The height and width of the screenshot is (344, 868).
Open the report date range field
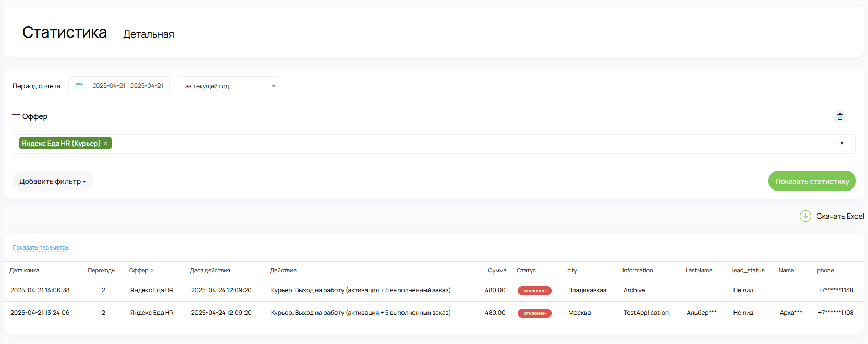pos(127,86)
